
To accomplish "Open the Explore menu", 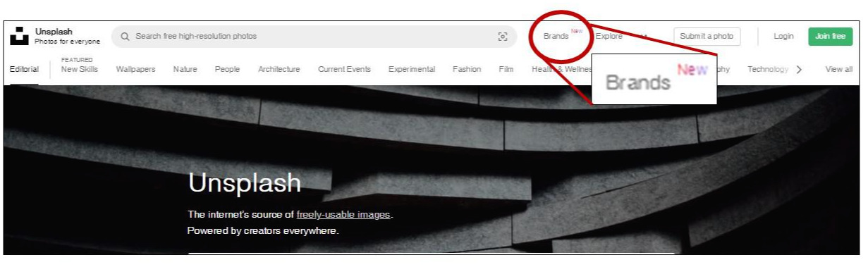I will pos(609,37).
